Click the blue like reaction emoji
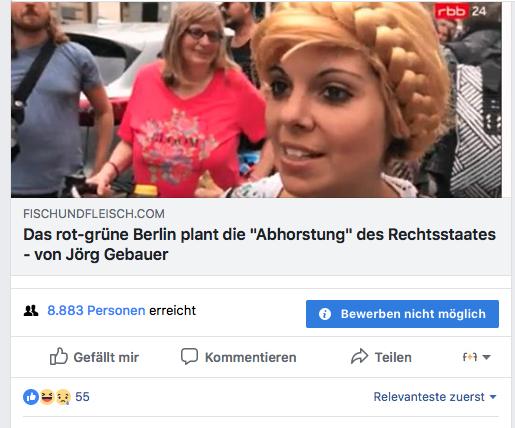 pos(31,397)
